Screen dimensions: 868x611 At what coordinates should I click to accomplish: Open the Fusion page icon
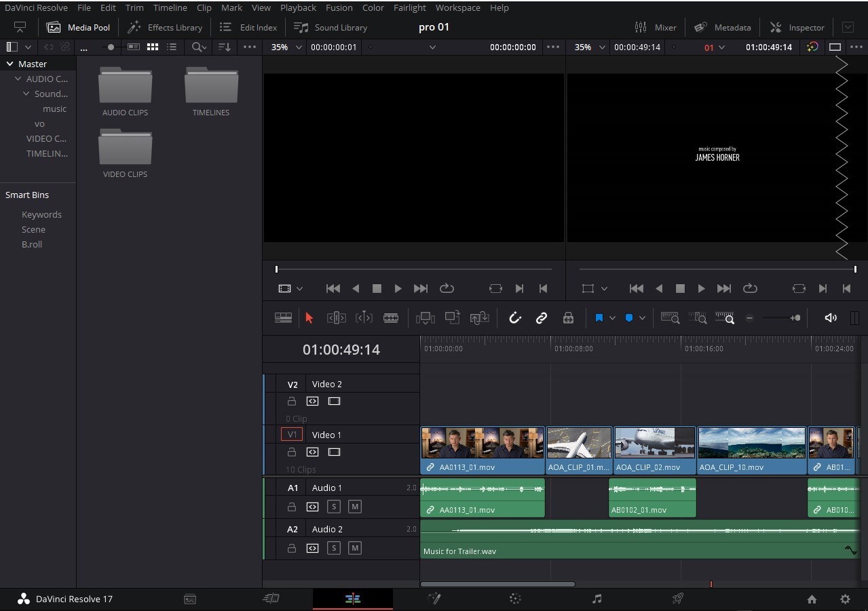[x=434, y=599]
